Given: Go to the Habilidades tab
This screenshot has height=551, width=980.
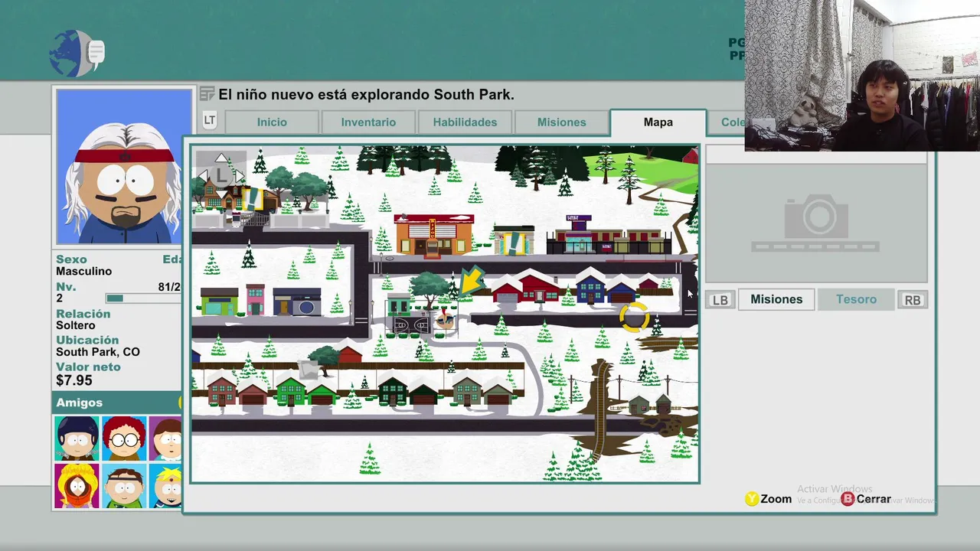Looking at the screenshot, I should (465, 122).
